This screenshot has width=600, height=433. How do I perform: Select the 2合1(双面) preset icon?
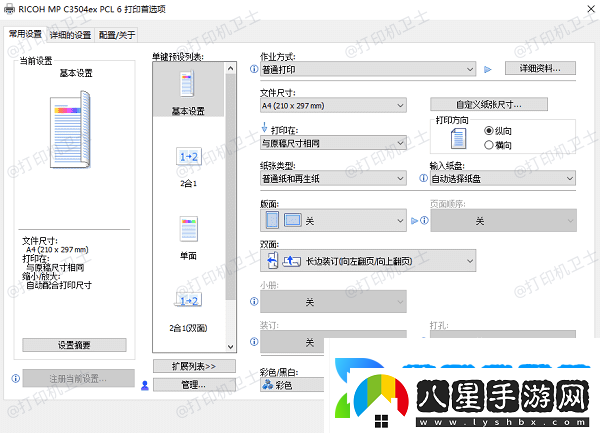(189, 301)
